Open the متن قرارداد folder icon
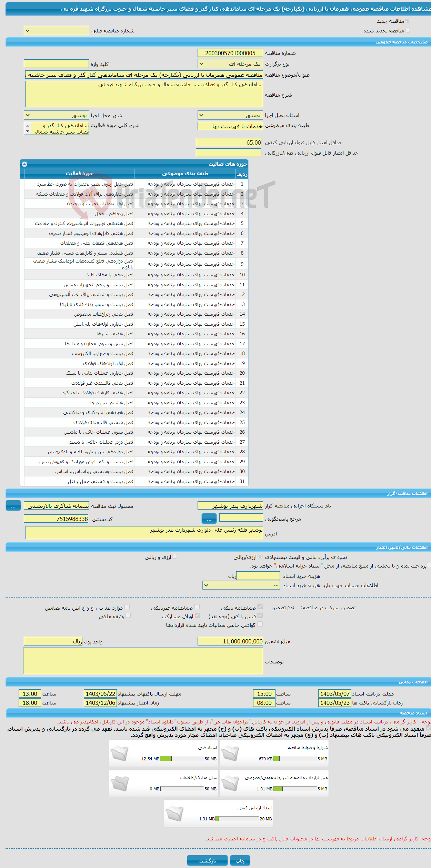The width and height of the screenshot is (431, 868). click(x=230, y=783)
